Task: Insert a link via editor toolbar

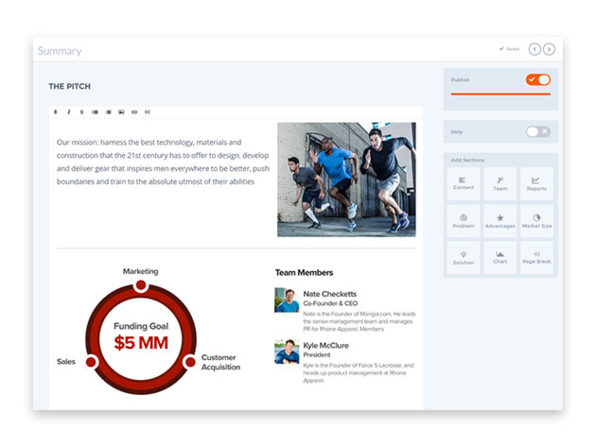Action: (134, 112)
